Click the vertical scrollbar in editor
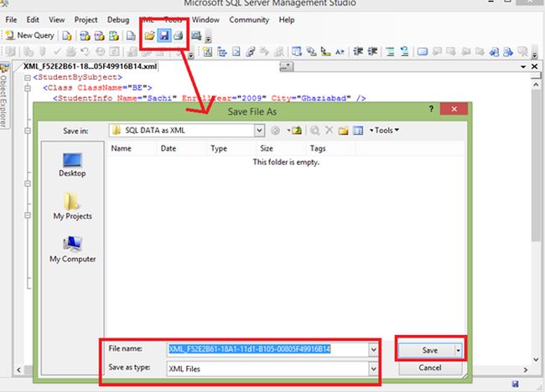The width and height of the screenshot is (545, 392). coord(535,167)
